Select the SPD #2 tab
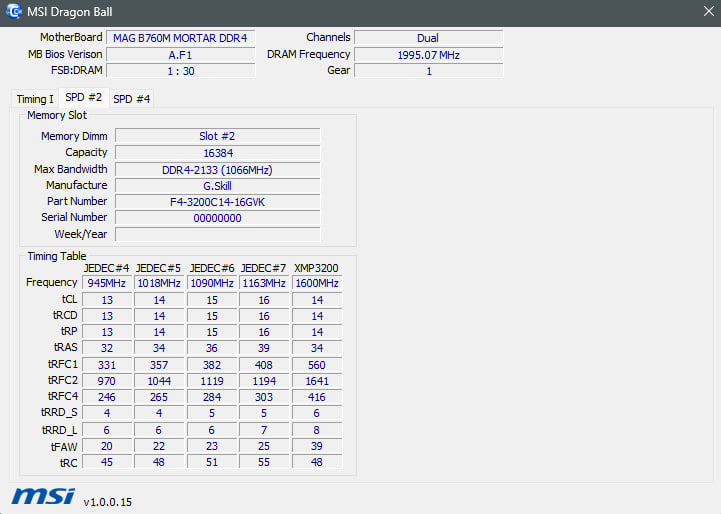 tap(84, 97)
